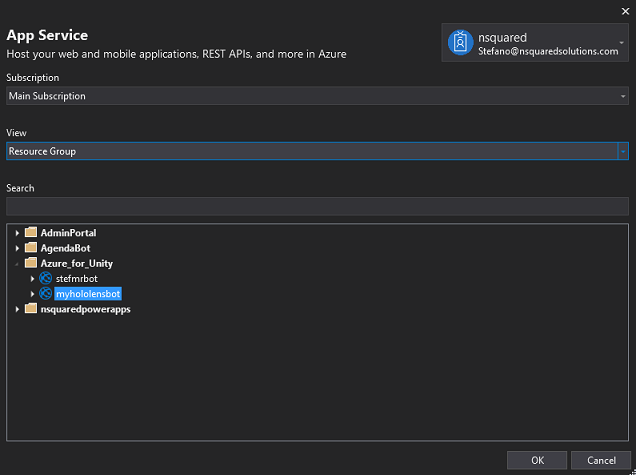Expand the stefmrbot node
The height and width of the screenshot is (475, 636).
click(32, 279)
